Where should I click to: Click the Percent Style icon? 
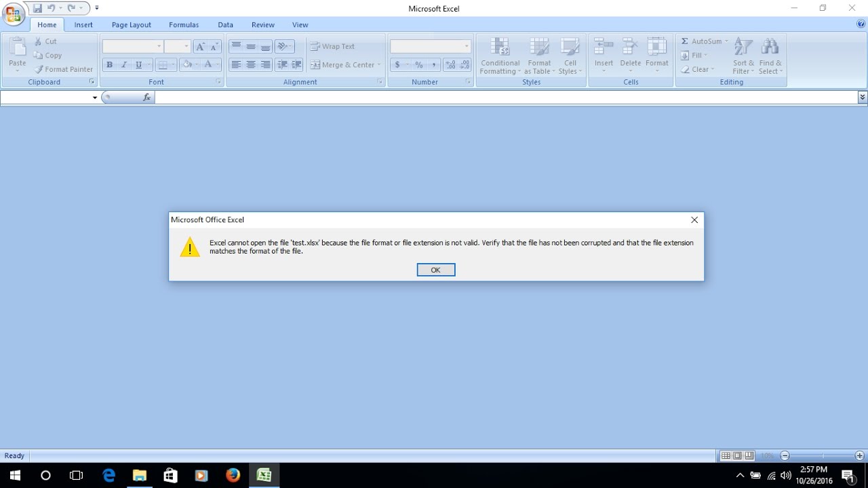pos(419,65)
